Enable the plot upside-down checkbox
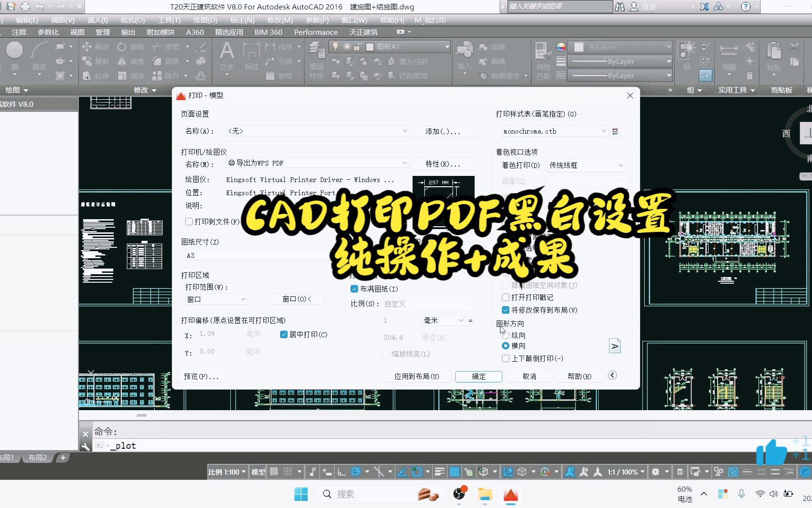Screen dimensions: 812x508 (506, 358)
